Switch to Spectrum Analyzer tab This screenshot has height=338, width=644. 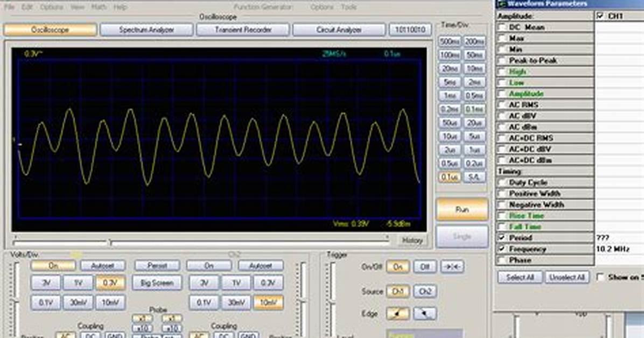[146, 30]
